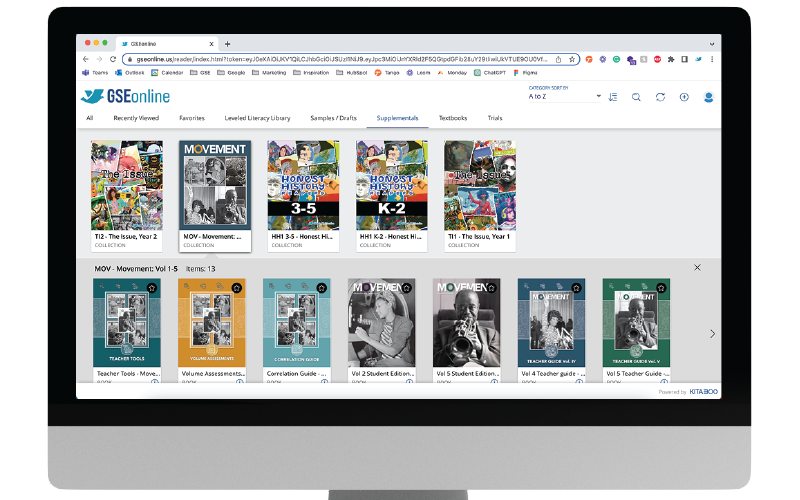The width and height of the screenshot is (800, 500).
Task: Open the search magnifier icon in GSEonline header
Action: click(636, 97)
